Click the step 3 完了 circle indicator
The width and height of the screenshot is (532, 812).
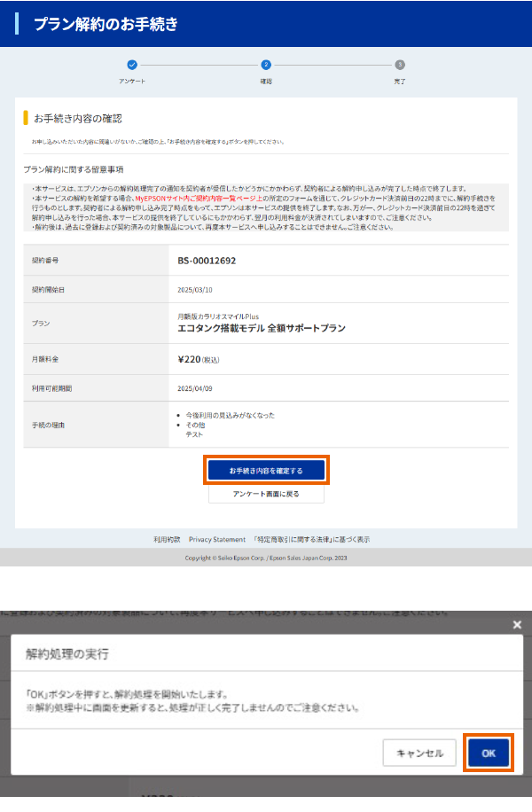[x=400, y=65]
